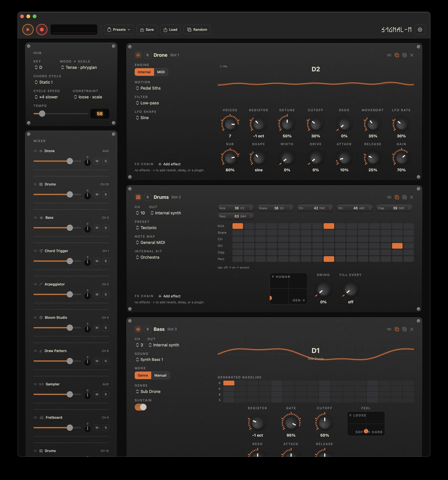Image resolution: width=448 pixels, height=480 pixels.
Task: Open the Presets dropdown
Action: pos(119,30)
